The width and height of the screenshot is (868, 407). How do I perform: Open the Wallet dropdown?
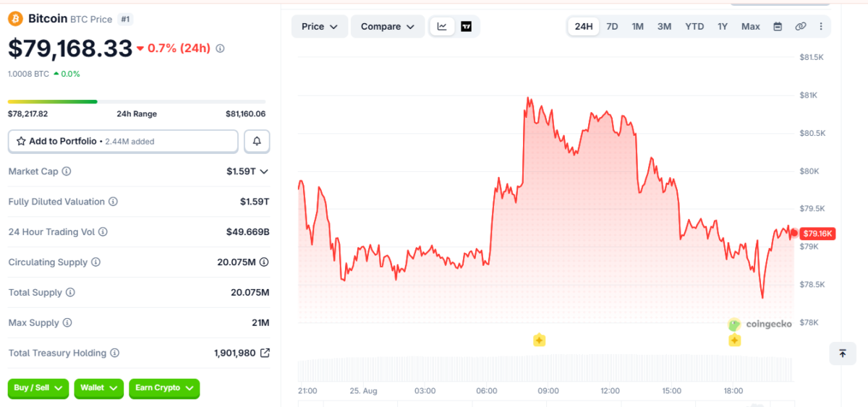pyautogui.click(x=99, y=388)
